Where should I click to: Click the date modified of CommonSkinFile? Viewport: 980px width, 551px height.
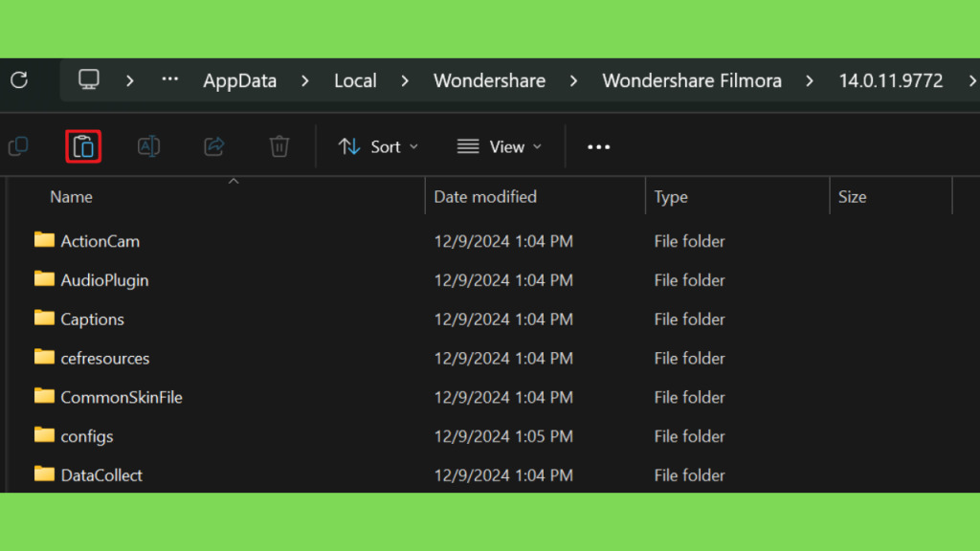503,397
